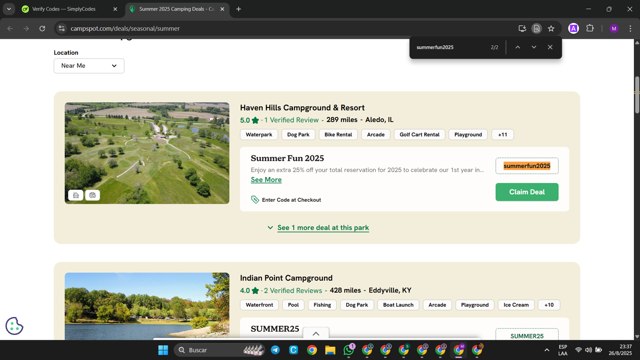This screenshot has height=360, width=640.
Task: Go to next find result
Action: (x=534, y=47)
